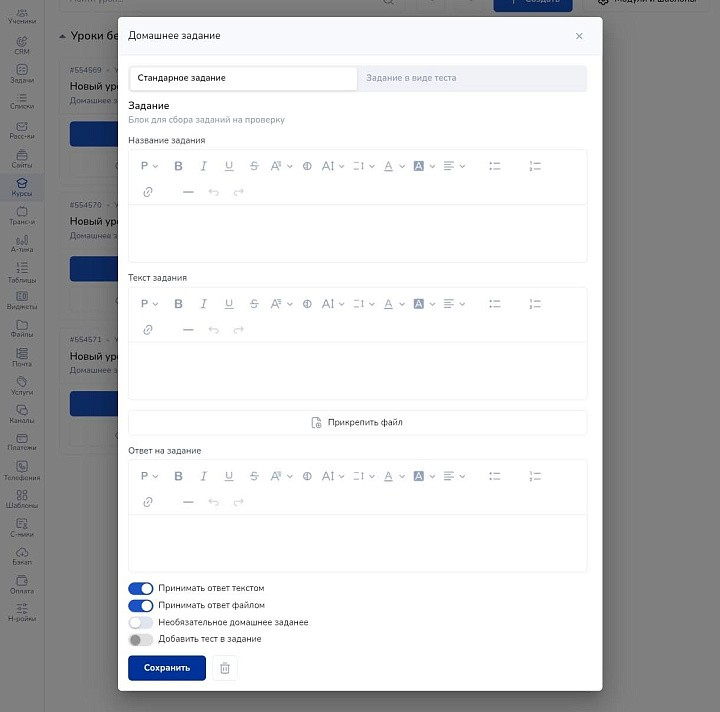Open text alignment dropdown in 'Текст задания' editor
The height and width of the screenshot is (712, 720).
click(453, 304)
